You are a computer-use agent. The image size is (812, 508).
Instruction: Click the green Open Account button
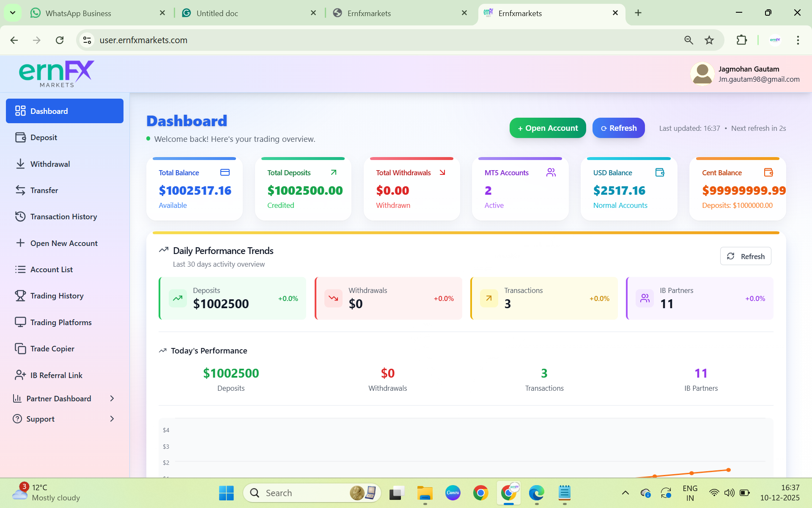click(x=547, y=128)
